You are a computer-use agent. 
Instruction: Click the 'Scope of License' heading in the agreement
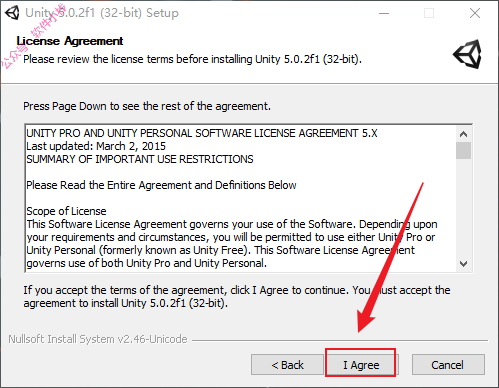click(x=66, y=211)
